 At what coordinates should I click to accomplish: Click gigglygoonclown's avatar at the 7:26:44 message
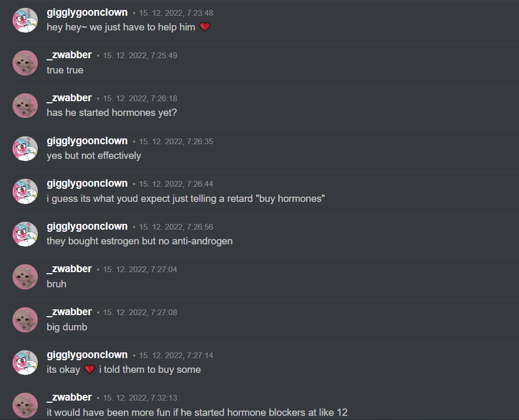pyautogui.click(x=25, y=191)
